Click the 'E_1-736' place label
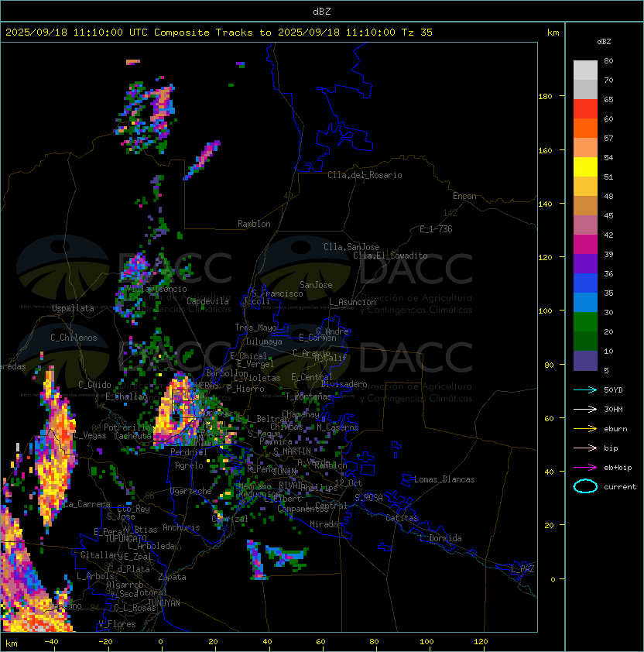The height and width of the screenshot is (652, 644). click(436, 229)
